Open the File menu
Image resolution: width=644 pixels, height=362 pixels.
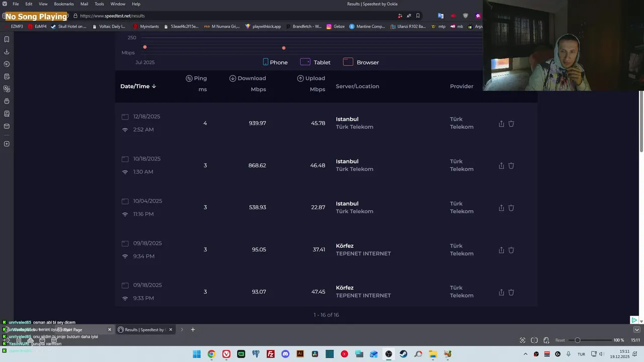point(16,4)
